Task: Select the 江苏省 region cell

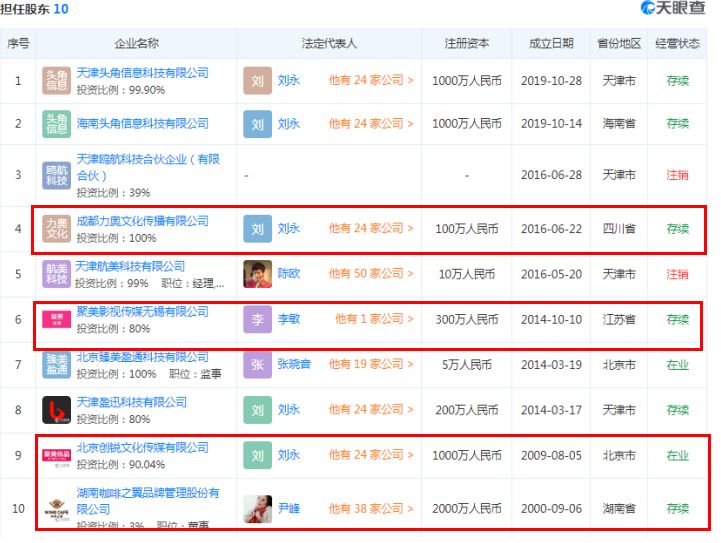Action: [619, 319]
